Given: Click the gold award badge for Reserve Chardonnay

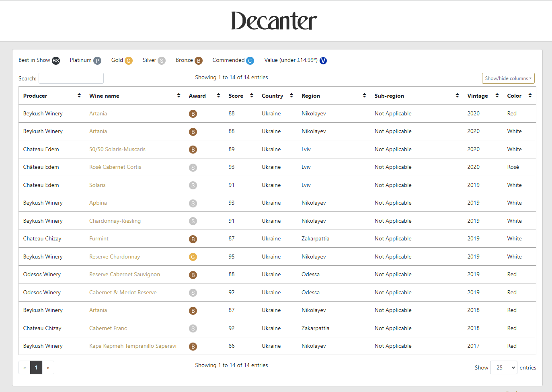Looking at the screenshot, I should point(193,257).
